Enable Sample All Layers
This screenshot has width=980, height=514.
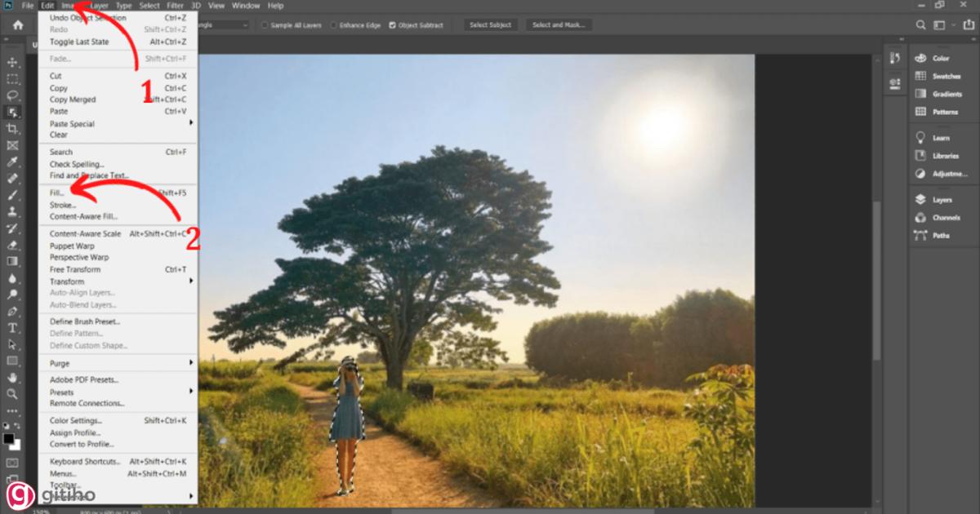pyautogui.click(x=263, y=24)
